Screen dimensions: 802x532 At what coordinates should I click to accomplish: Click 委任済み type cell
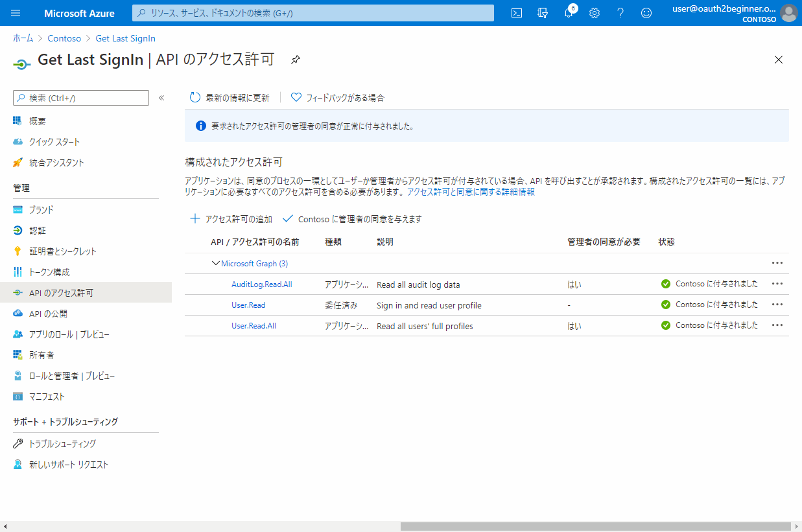click(x=341, y=305)
